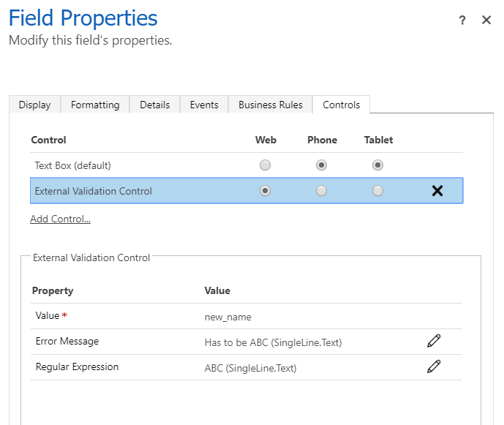Switch to the Display tab

pos(34,105)
